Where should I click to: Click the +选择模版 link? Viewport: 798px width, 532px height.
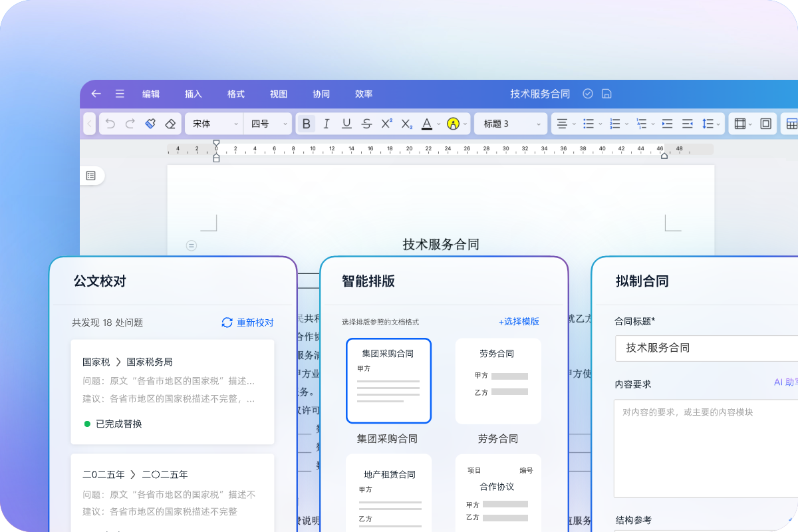point(519,321)
